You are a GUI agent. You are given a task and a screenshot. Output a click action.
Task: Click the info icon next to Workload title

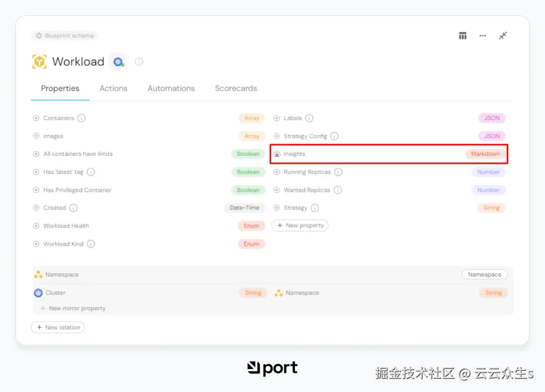point(139,62)
